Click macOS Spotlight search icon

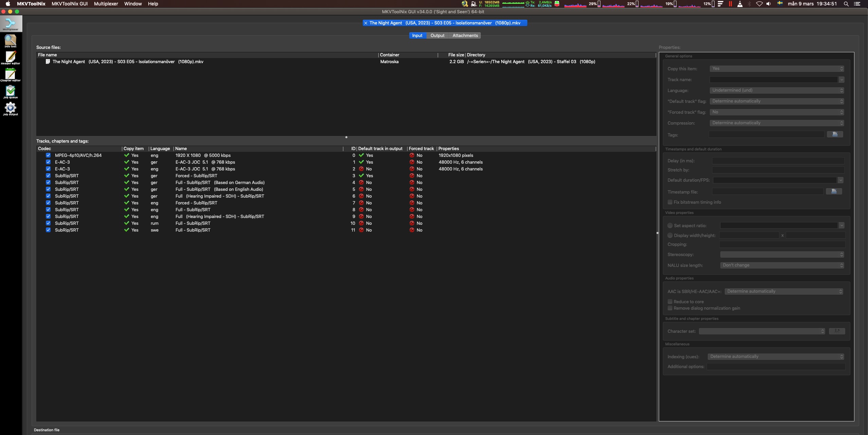(846, 4)
